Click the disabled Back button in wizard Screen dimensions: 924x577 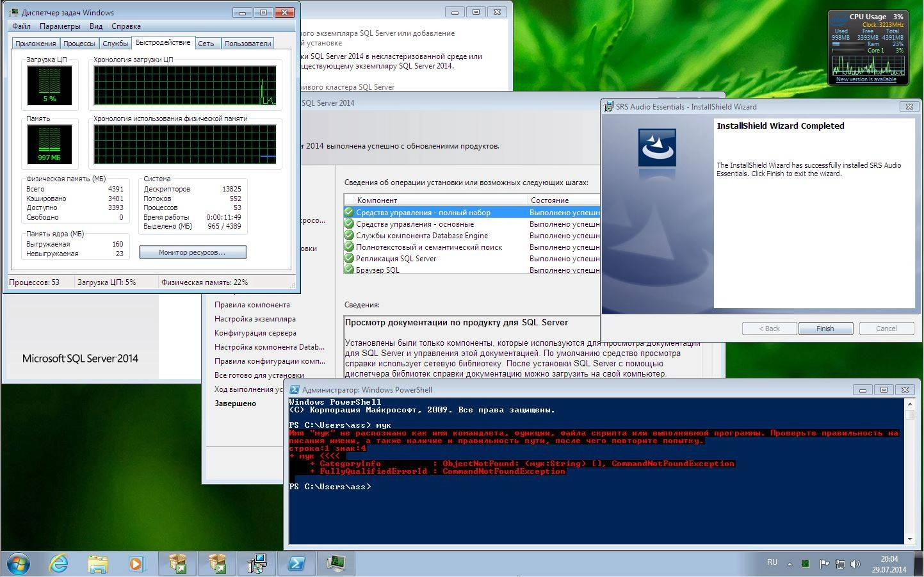click(x=769, y=329)
